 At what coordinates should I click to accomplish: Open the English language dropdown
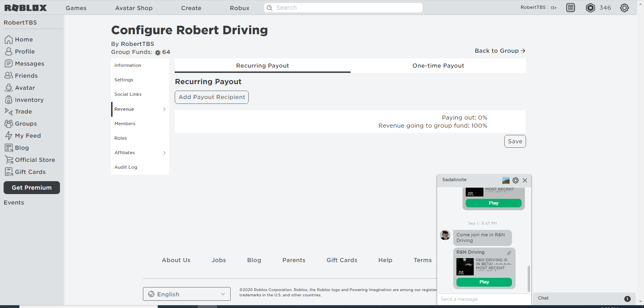point(187,294)
